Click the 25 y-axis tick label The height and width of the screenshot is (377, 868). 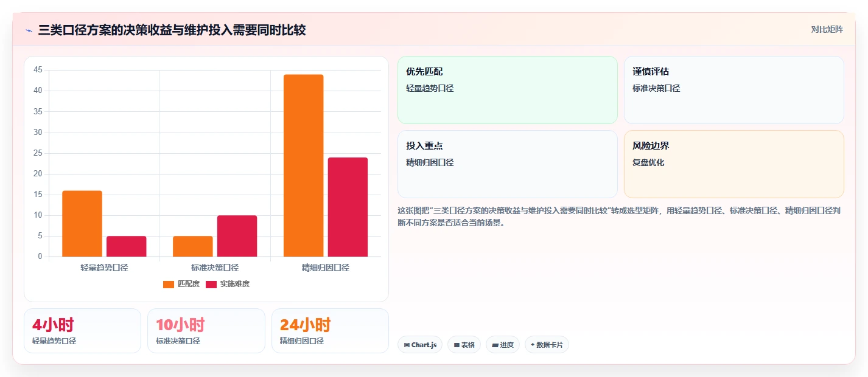38,153
